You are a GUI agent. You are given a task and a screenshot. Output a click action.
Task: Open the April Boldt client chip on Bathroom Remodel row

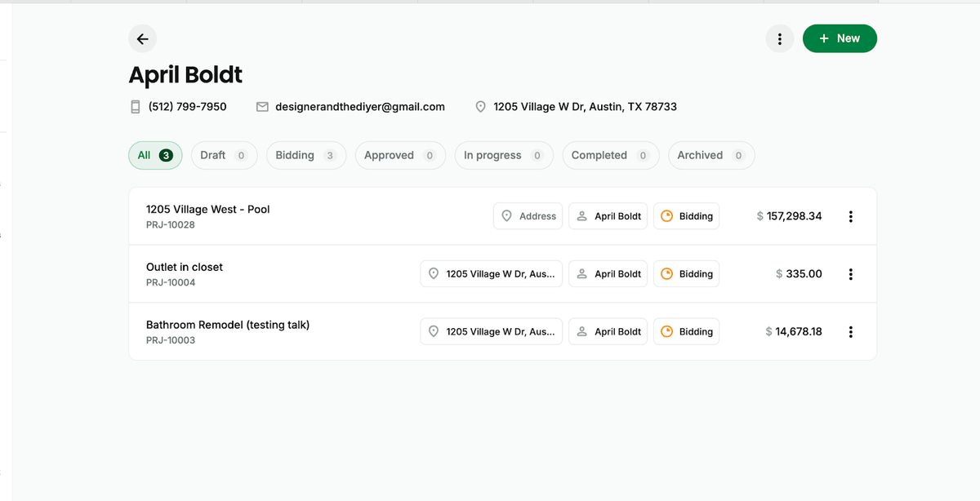coord(608,332)
